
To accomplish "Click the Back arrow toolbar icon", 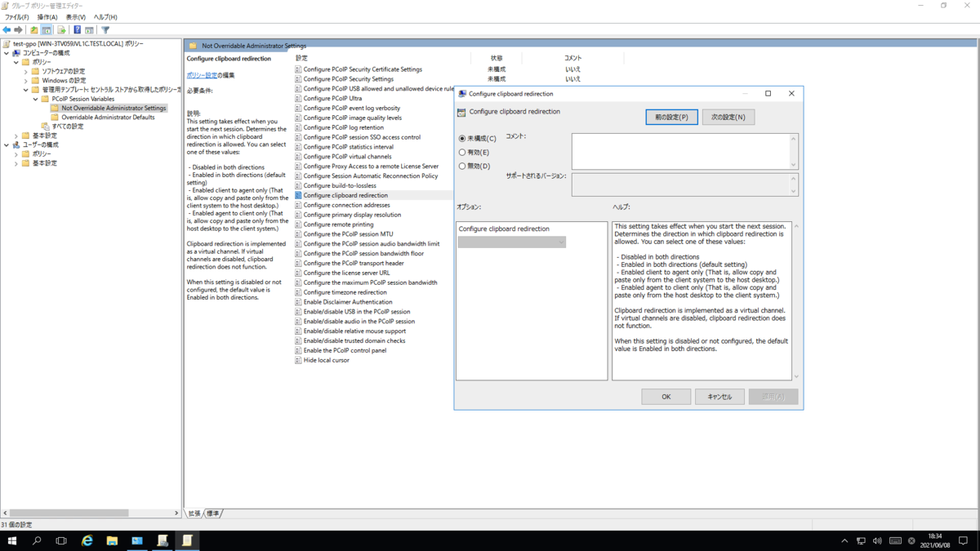I will [x=7, y=30].
